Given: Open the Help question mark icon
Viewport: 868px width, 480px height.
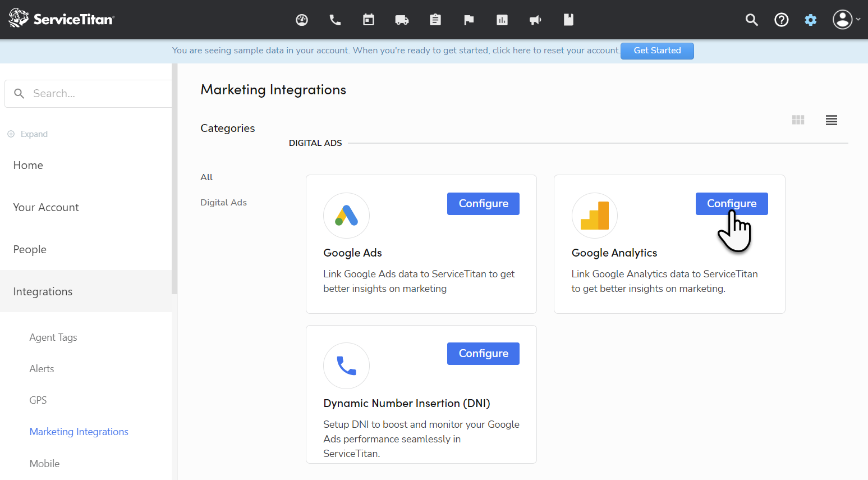Looking at the screenshot, I should (x=782, y=20).
